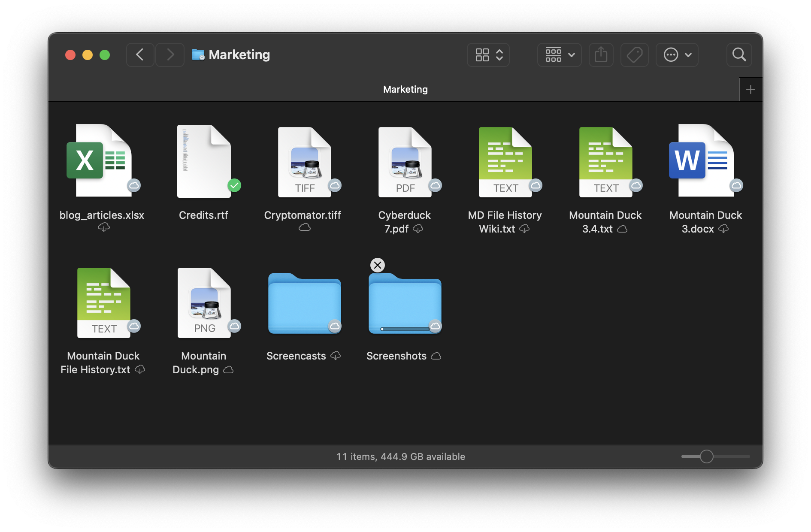Add a new tab with plus button
The image size is (811, 532).
coord(750,90)
